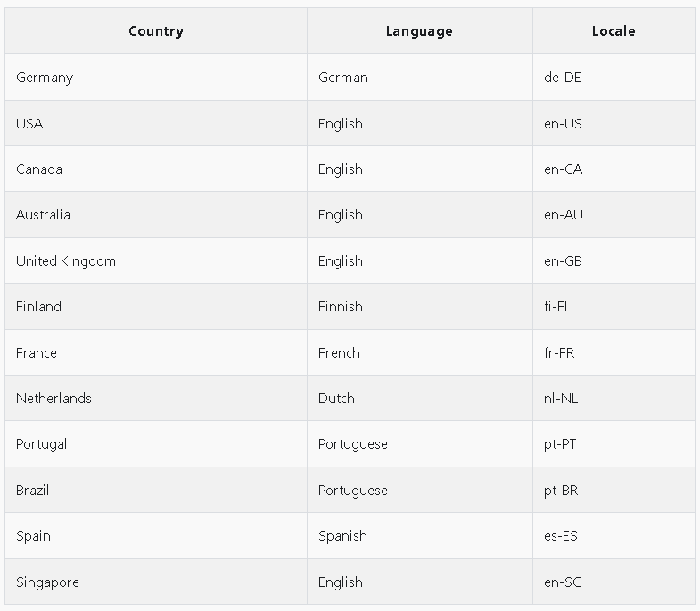The height and width of the screenshot is (611, 700).
Task: Select the Netherlands country cell
Action: (x=54, y=399)
